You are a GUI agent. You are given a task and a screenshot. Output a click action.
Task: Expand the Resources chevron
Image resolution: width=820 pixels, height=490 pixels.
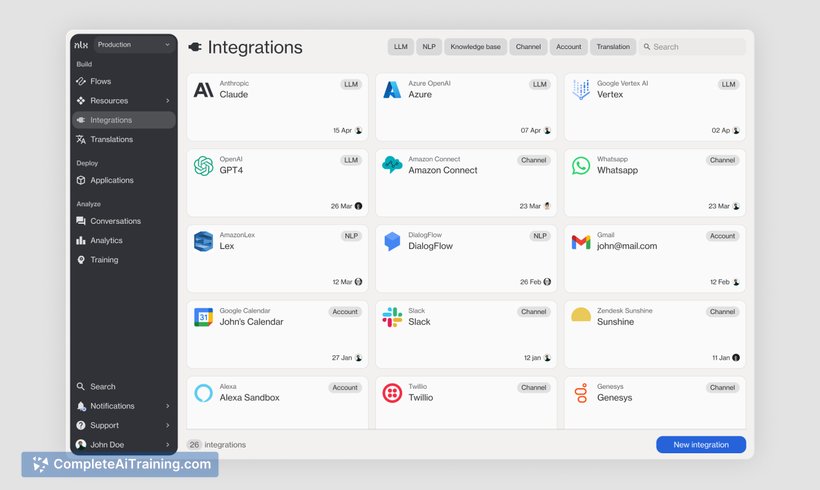pos(167,100)
